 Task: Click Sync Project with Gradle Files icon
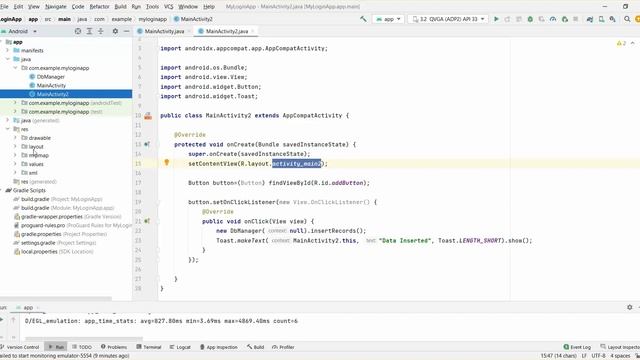590,19
